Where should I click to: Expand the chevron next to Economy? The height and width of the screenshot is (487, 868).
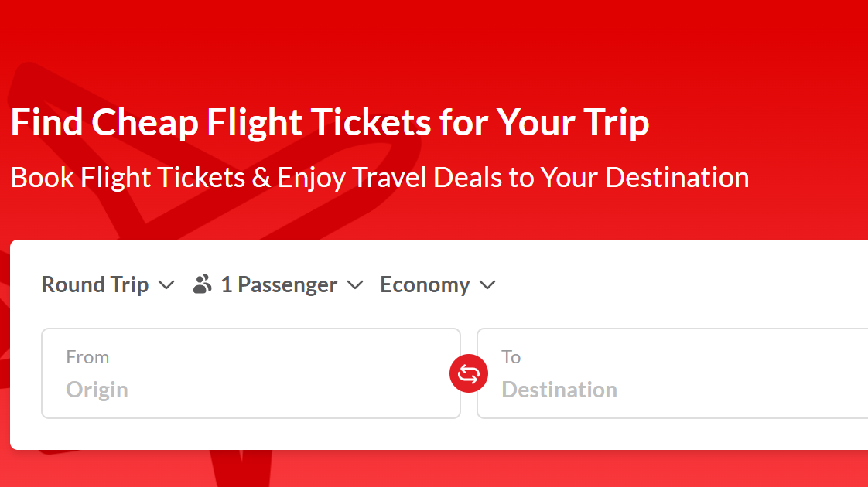pyautogui.click(x=487, y=285)
